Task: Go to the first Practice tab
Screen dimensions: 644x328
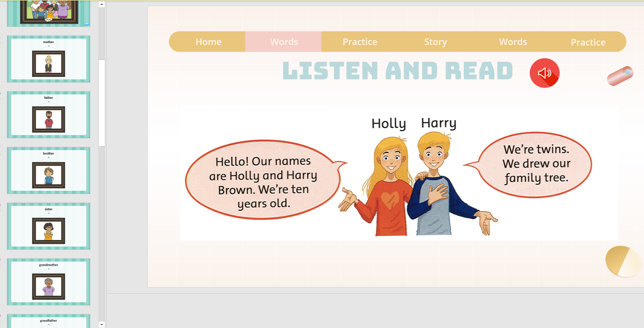Action: pos(360,42)
